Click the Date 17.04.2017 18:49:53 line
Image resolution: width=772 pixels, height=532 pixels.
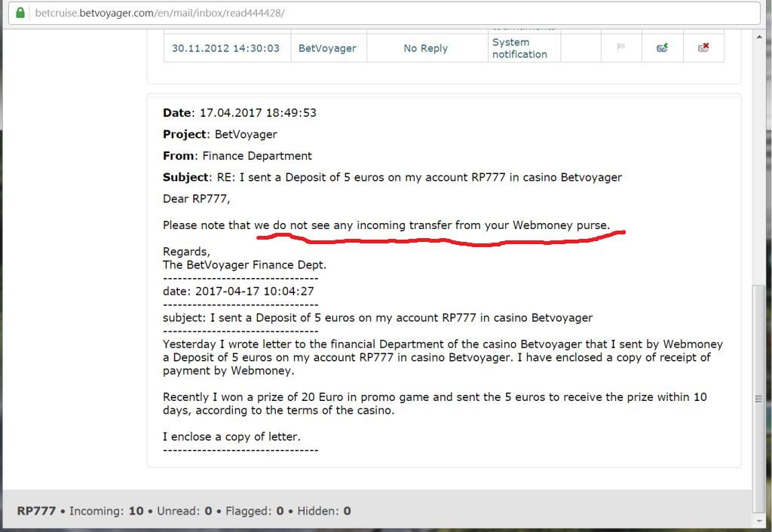(240, 113)
